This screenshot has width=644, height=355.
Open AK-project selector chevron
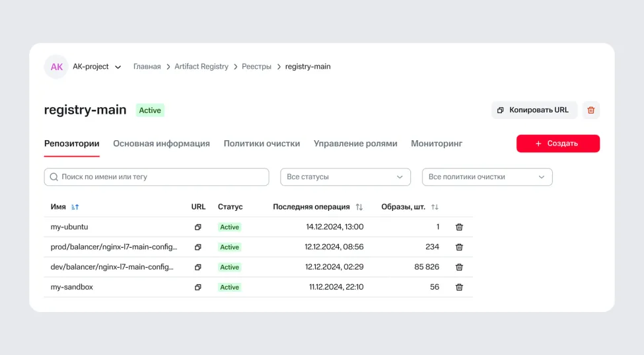pos(118,67)
